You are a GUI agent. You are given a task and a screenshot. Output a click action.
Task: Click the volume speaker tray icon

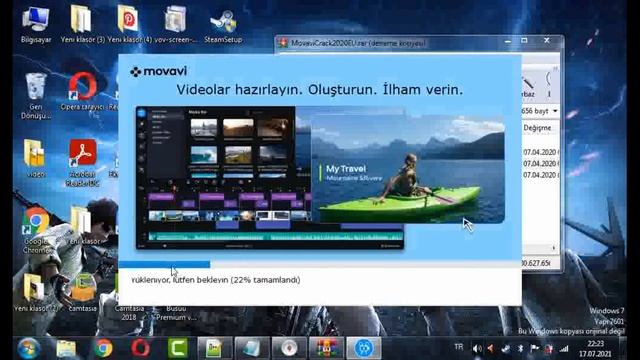(476, 349)
